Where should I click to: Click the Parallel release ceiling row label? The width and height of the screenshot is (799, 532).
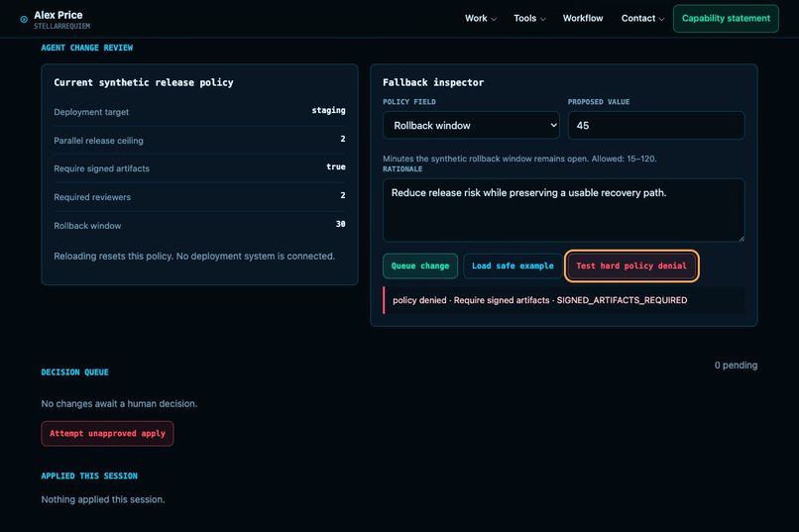coord(98,141)
